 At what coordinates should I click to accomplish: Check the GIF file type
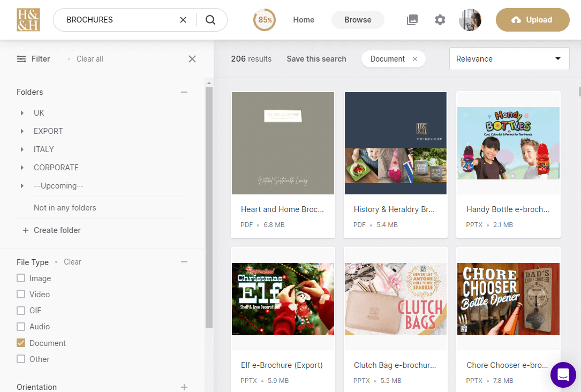click(x=21, y=311)
